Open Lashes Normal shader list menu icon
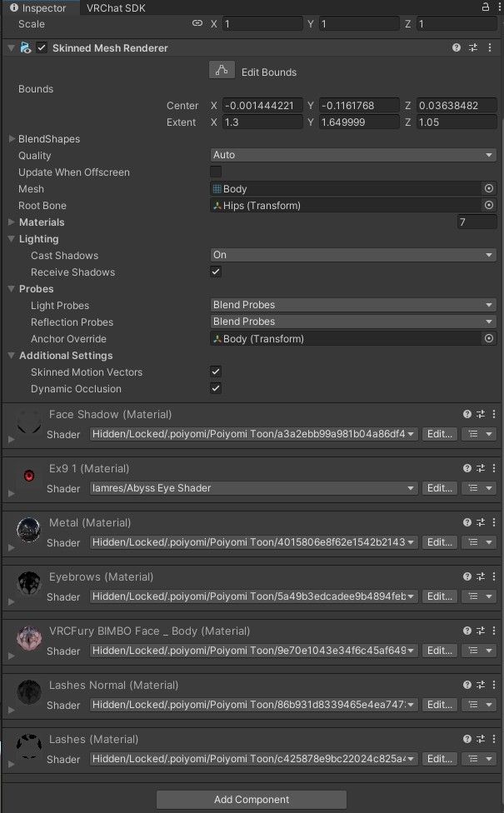The image size is (504, 813). pyautogui.click(x=478, y=705)
